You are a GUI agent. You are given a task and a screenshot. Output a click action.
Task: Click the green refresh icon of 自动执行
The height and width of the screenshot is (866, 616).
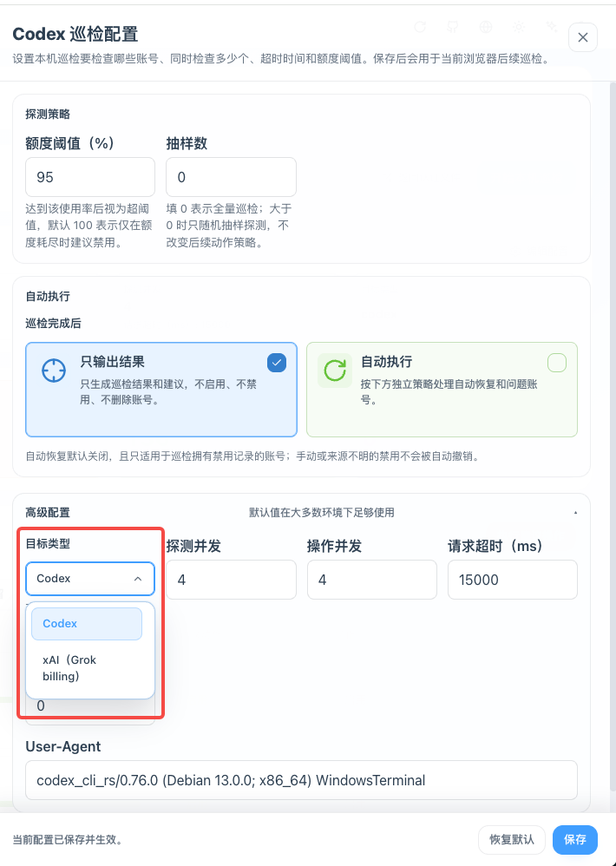click(335, 370)
